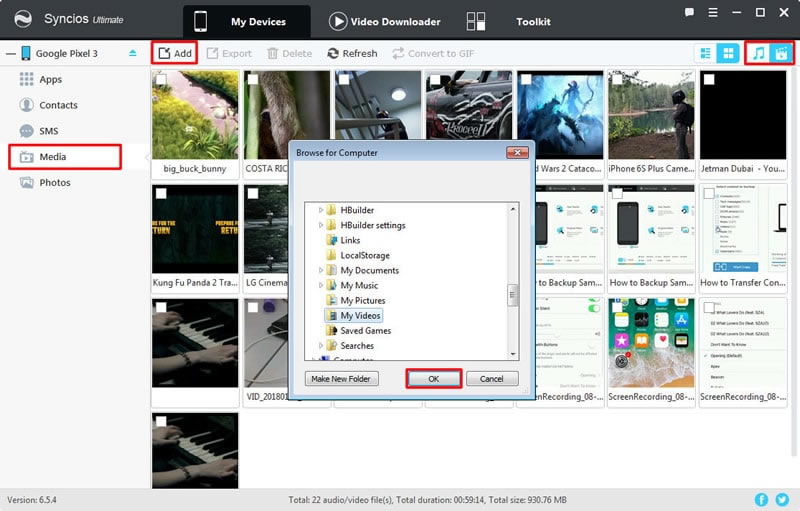Screen dimensions: 800x511
Task: Open the Video Downloader tab
Action: tap(385, 21)
